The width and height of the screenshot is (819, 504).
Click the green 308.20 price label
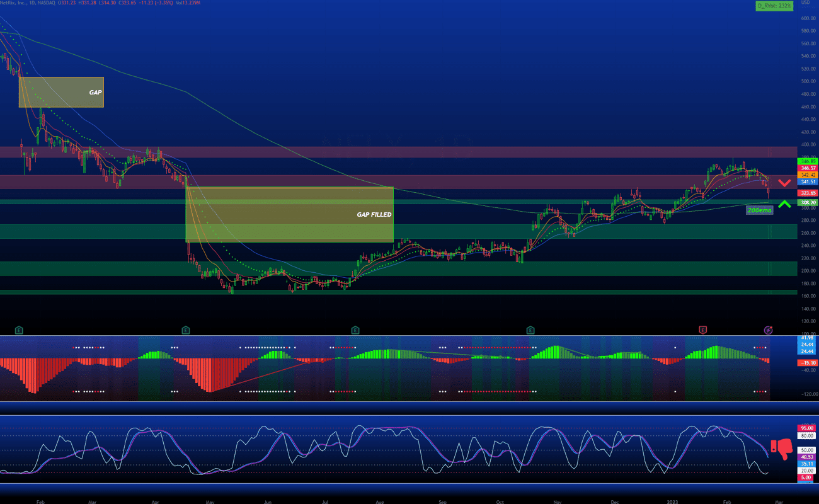(808, 203)
